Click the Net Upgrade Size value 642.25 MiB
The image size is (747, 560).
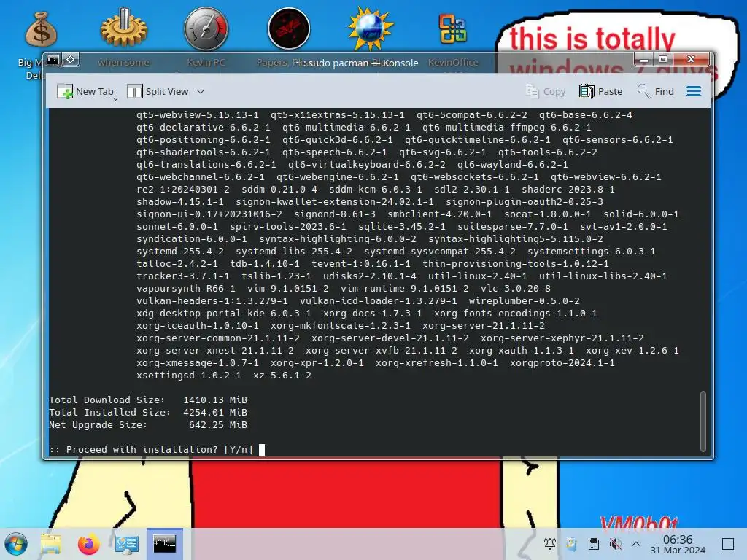click(217, 425)
